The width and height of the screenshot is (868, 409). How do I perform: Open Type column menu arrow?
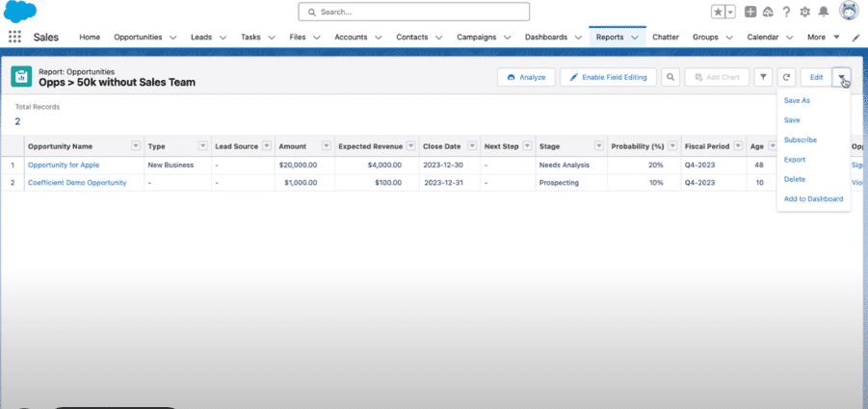pyautogui.click(x=202, y=146)
